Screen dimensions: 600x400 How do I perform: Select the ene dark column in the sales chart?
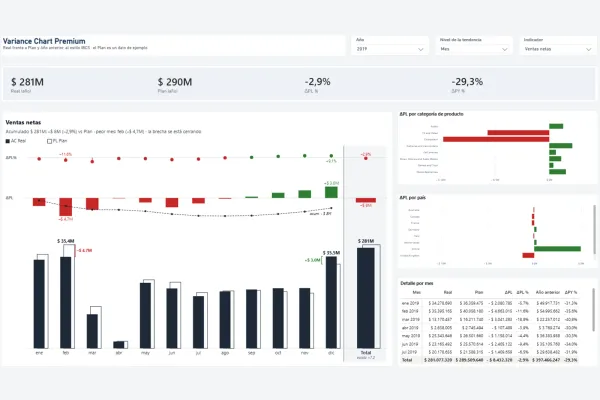click(39, 304)
